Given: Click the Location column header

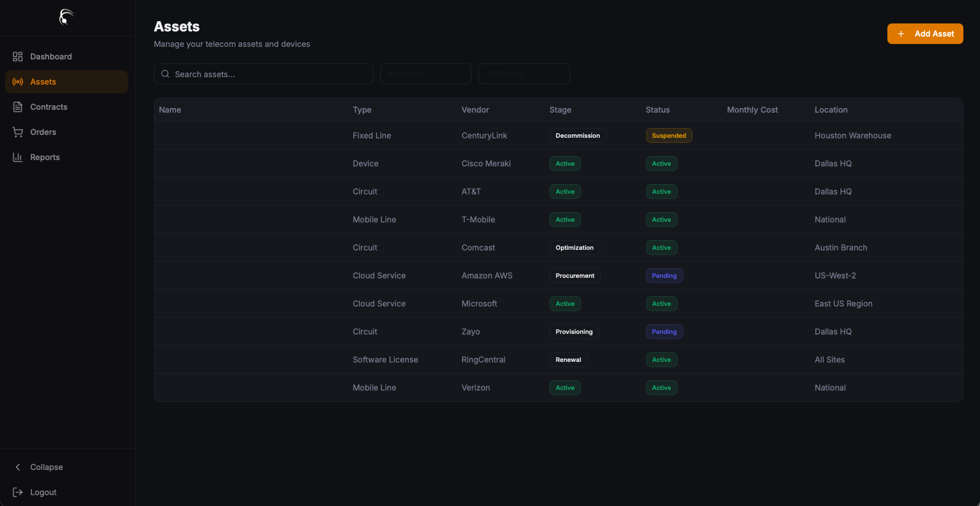Looking at the screenshot, I should 831,110.
